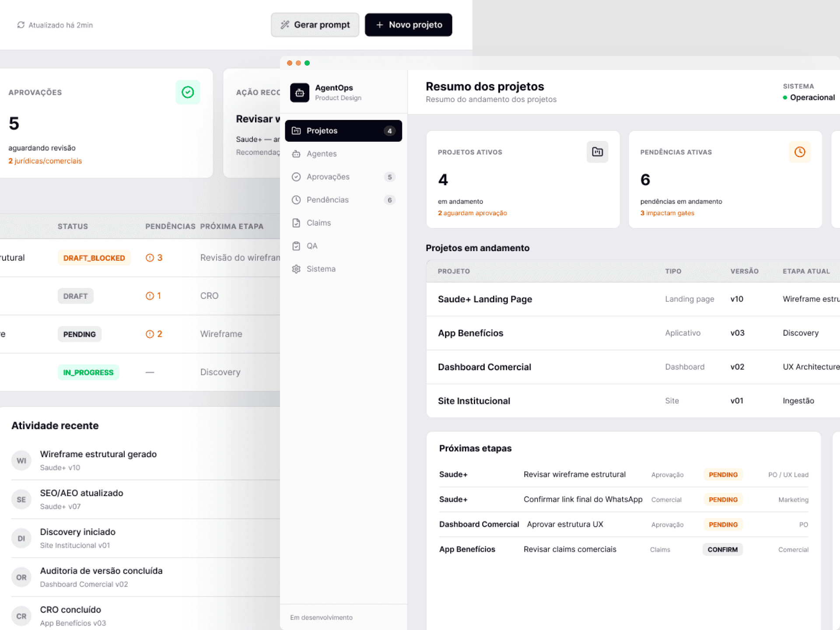840x630 pixels.
Task: Click the badge 5 on Aprovações sidebar item
Action: coord(389,177)
